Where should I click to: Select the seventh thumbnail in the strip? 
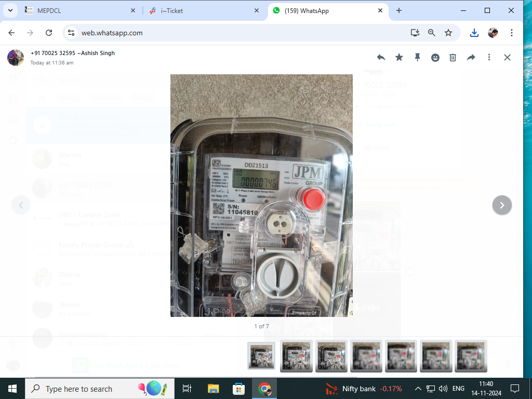click(x=471, y=356)
